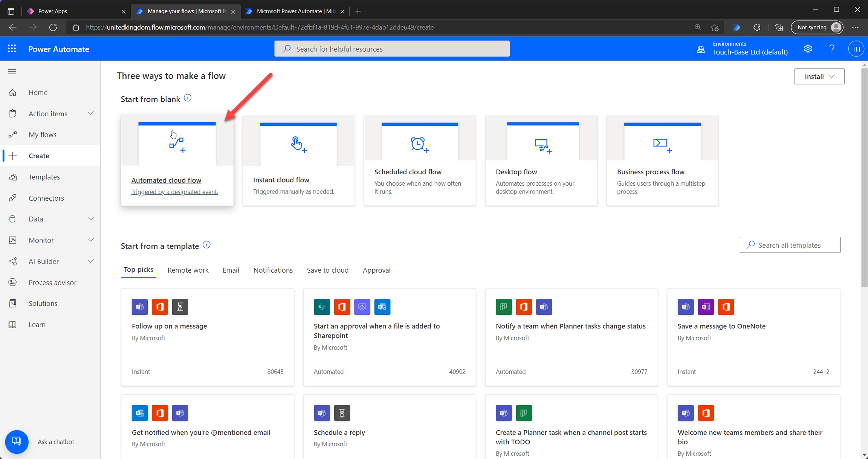The height and width of the screenshot is (459, 868).
Task: Click the Search all templates field
Action: tap(790, 245)
